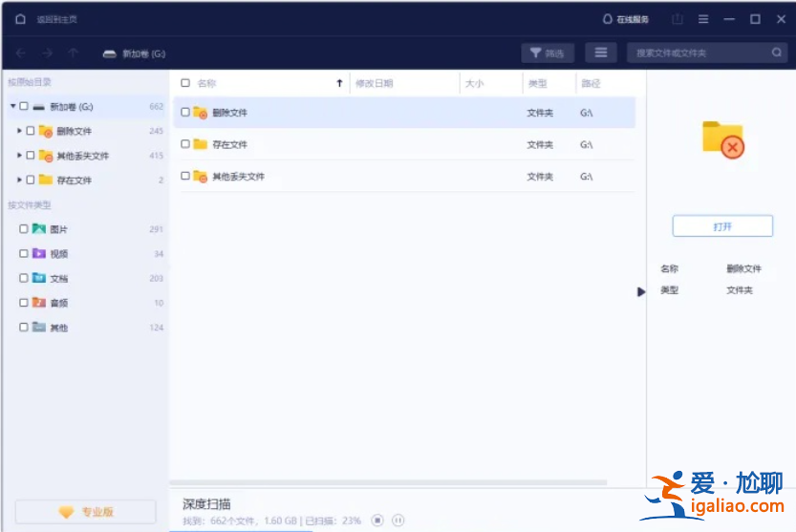Click the horizontal scrollbar under file list
This screenshot has height=532, width=796.
coord(388,482)
